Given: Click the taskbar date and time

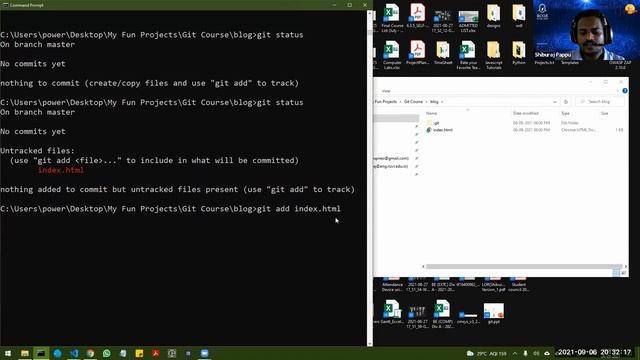Looking at the screenshot, I should 595,352.
